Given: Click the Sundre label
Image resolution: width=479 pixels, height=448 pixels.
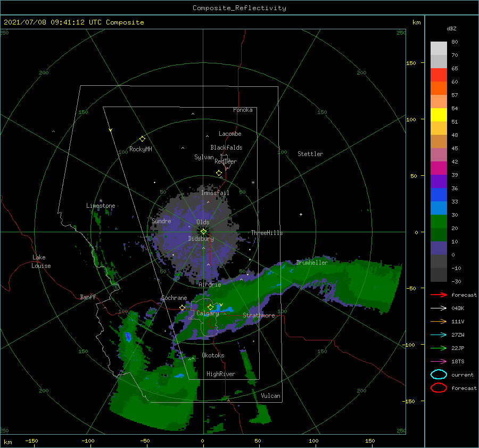Looking at the screenshot, I should pos(161,221).
